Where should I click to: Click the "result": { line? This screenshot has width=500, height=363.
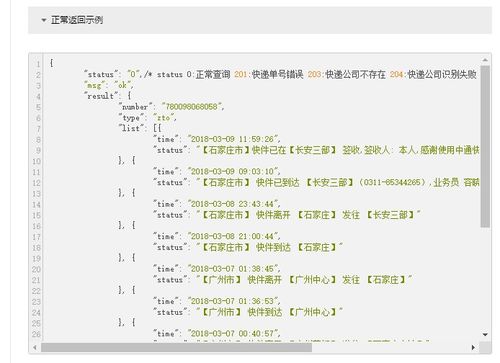tap(108, 96)
